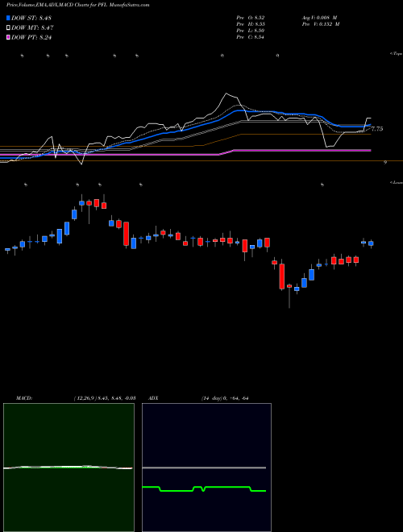The width and height of the screenshot is (403, 532).
Task: Click the '7.75' price label on EMA chart
Action: 377,129
